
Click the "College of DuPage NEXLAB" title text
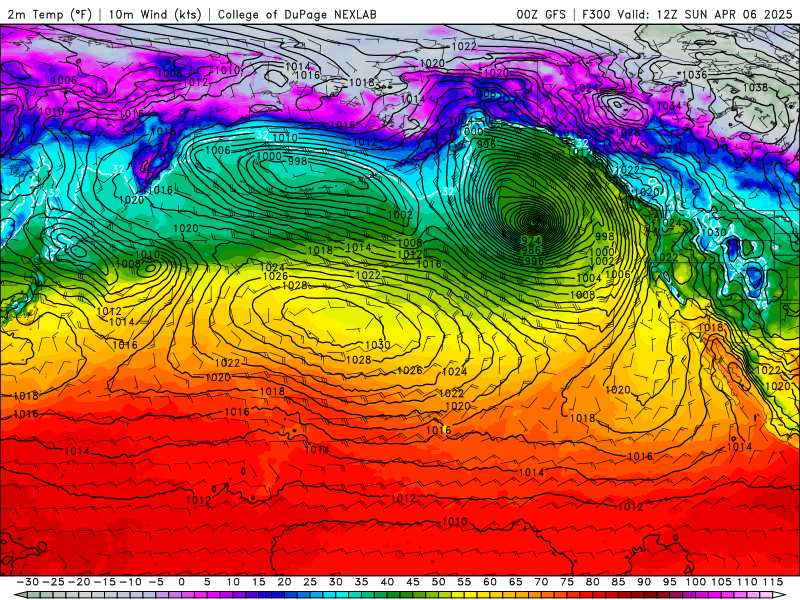point(297,14)
